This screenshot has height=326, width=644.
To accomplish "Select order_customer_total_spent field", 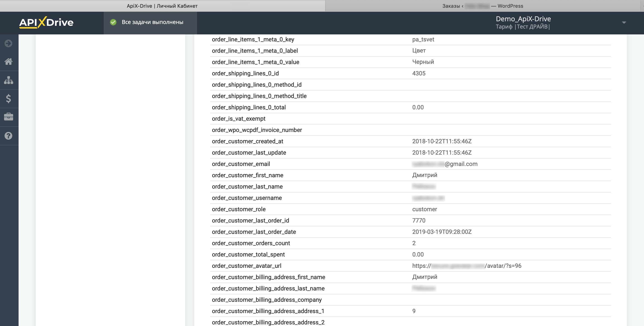I will (x=248, y=254).
